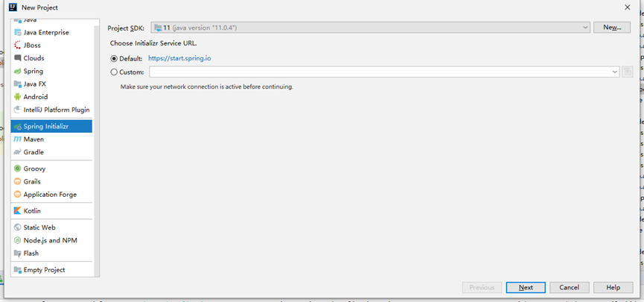This screenshot has height=302, width=644.
Task: Click the IntelliJ Platform Plugin icon
Action: tap(17, 110)
